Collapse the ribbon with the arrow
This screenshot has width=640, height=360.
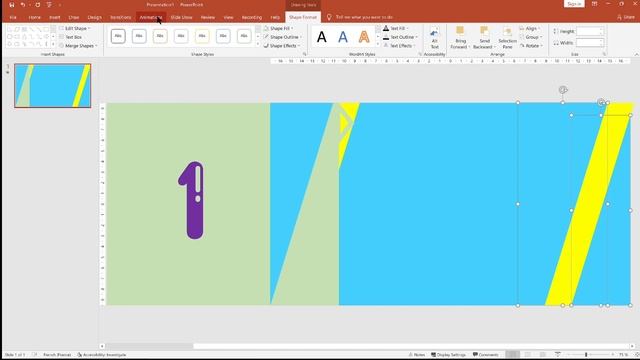[636, 54]
